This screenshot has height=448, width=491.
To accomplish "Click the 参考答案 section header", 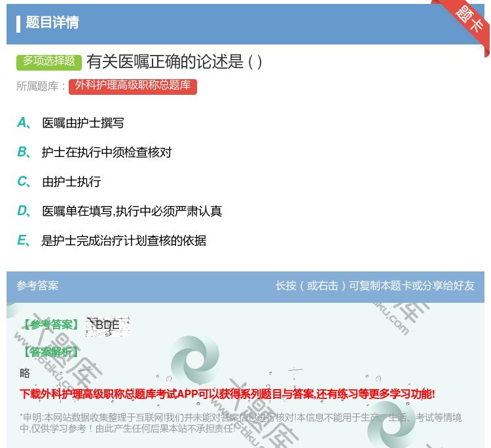I will click(x=37, y=286).
